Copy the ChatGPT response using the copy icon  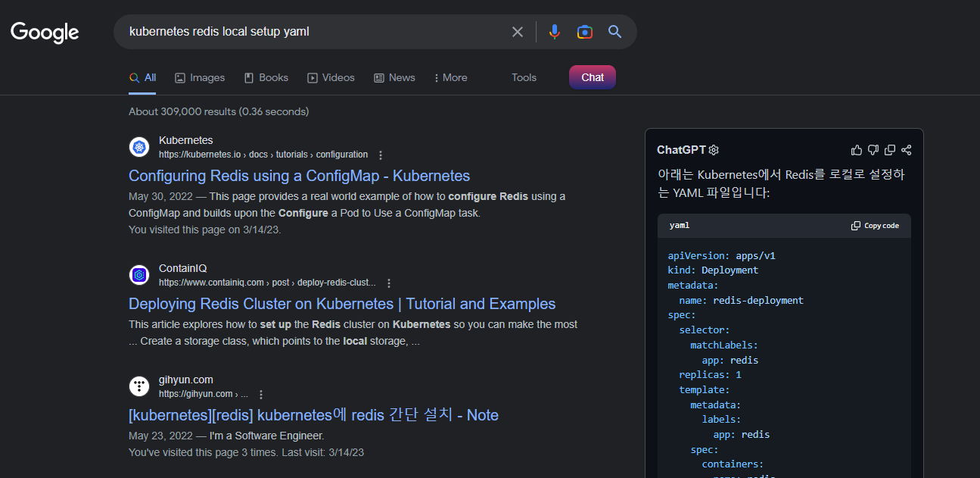point(890,150)
